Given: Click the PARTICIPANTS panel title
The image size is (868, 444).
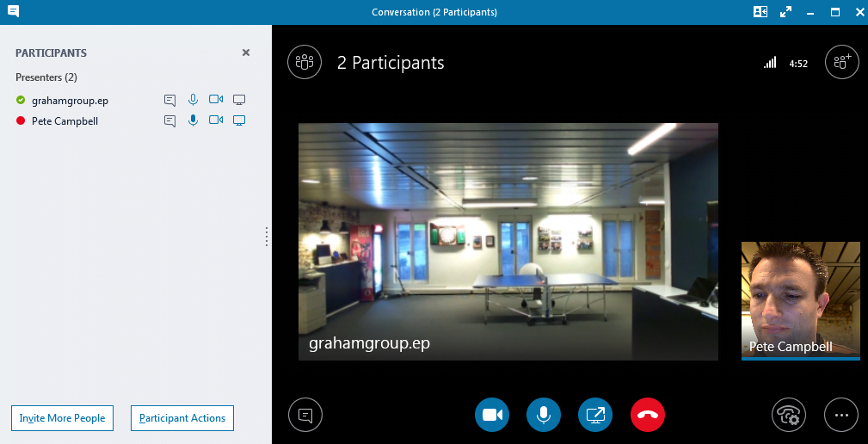Looking at the screenshot, I should click(51, 53).
